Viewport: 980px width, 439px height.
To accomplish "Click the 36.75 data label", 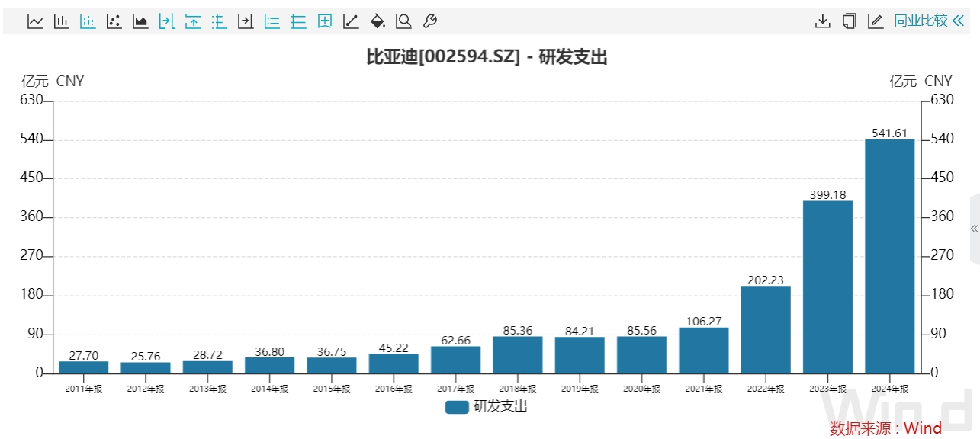I will click(332, 352).
